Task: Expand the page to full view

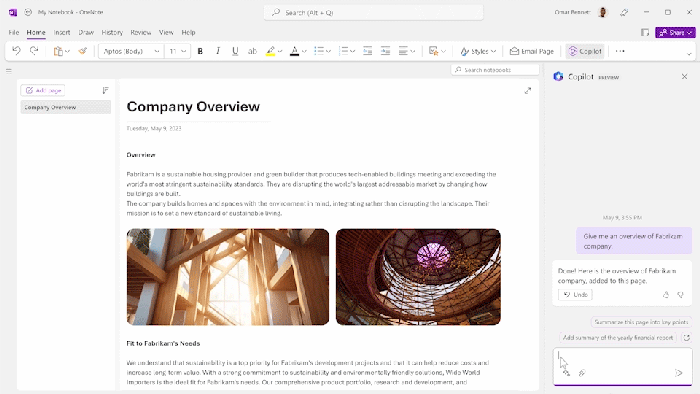Action: pos(528,91)
